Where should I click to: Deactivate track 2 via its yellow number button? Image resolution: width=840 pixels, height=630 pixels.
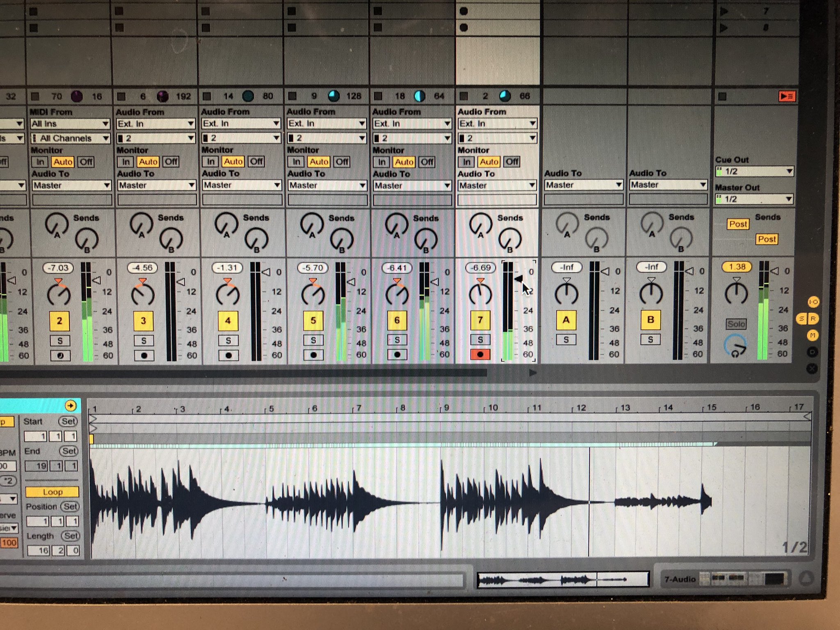(59, 321)
